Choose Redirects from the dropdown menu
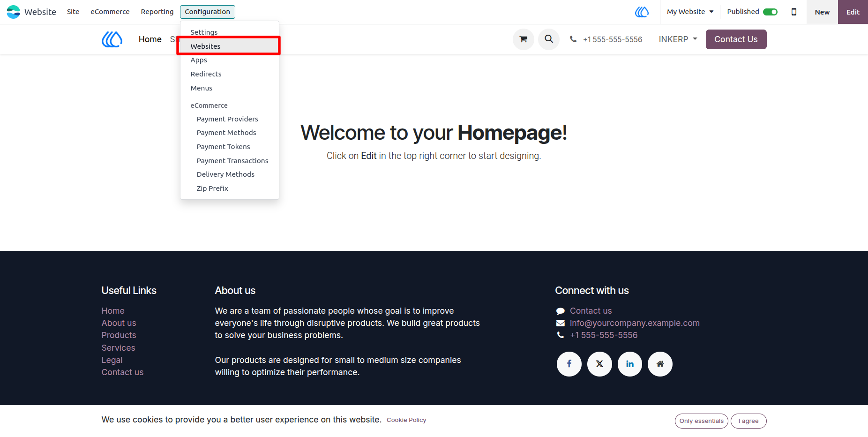Screen dimensions: 868x437 point(230,74)
